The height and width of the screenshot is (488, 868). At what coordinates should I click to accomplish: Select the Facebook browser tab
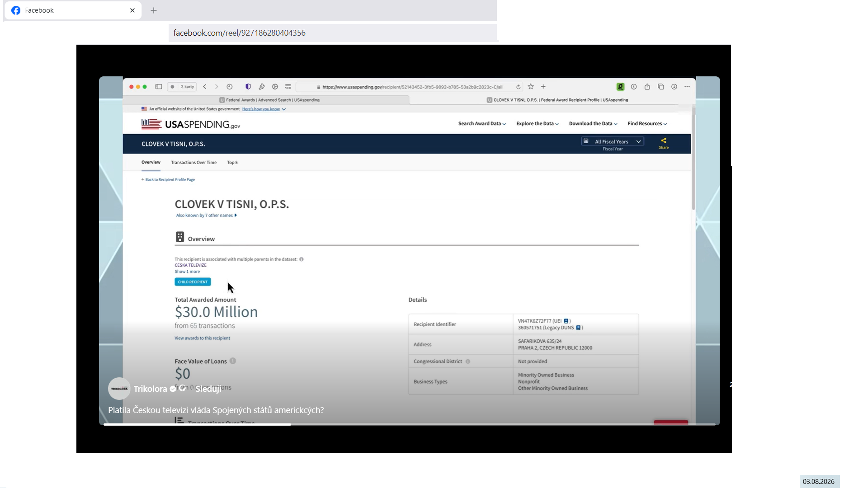pyautogui.click(x=72, y=10)
